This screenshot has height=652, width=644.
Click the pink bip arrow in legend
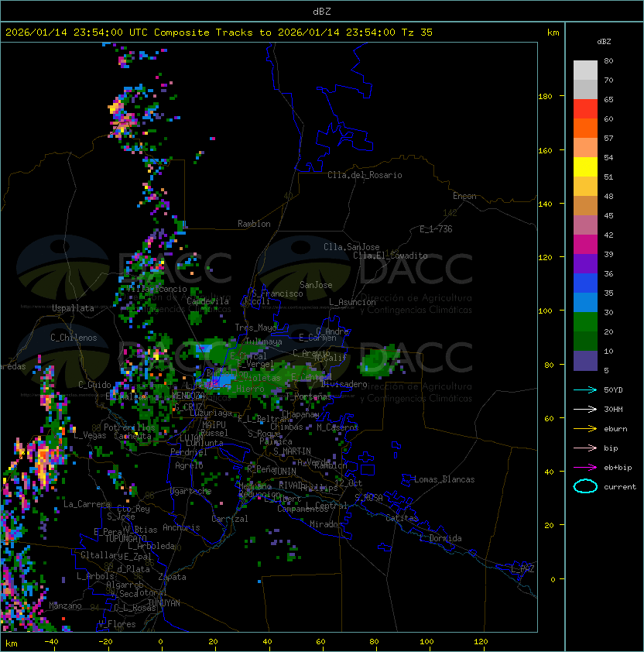[x=585, y=448]
